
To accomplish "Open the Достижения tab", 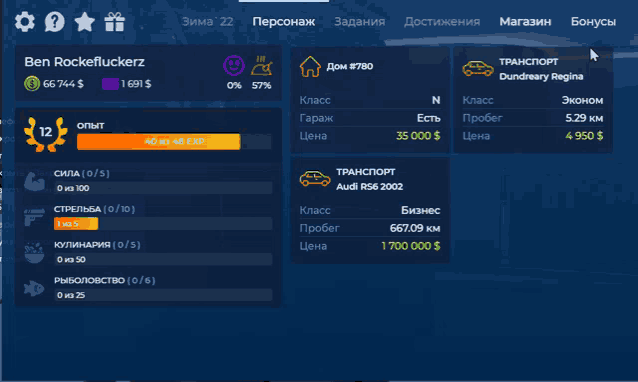I will pyautogui.click(x=442, y=22).
